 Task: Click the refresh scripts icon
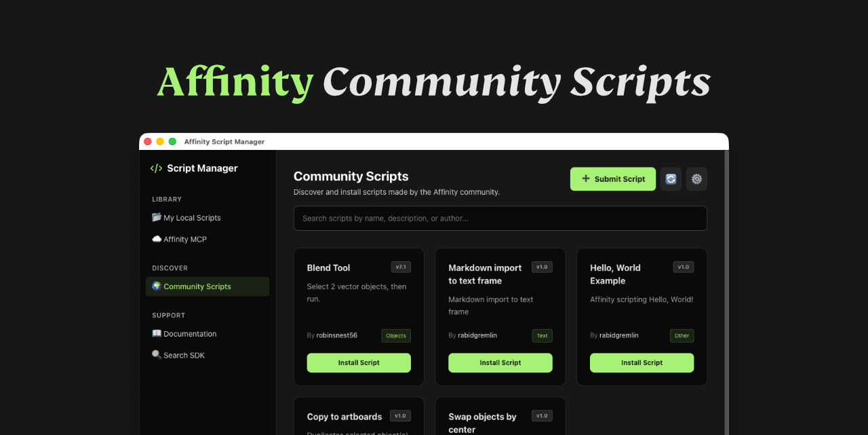671,178
